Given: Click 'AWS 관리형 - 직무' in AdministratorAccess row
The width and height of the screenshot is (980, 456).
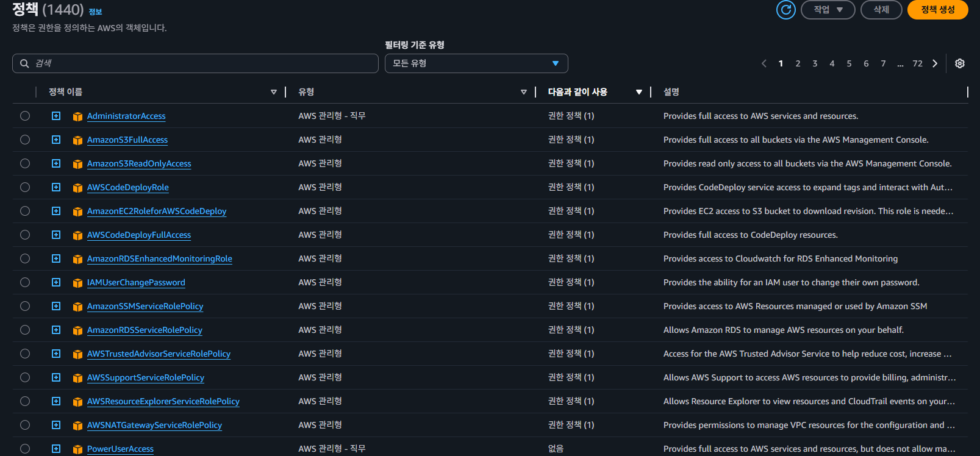Looking at the screenshot, I should tap(332, 116).
